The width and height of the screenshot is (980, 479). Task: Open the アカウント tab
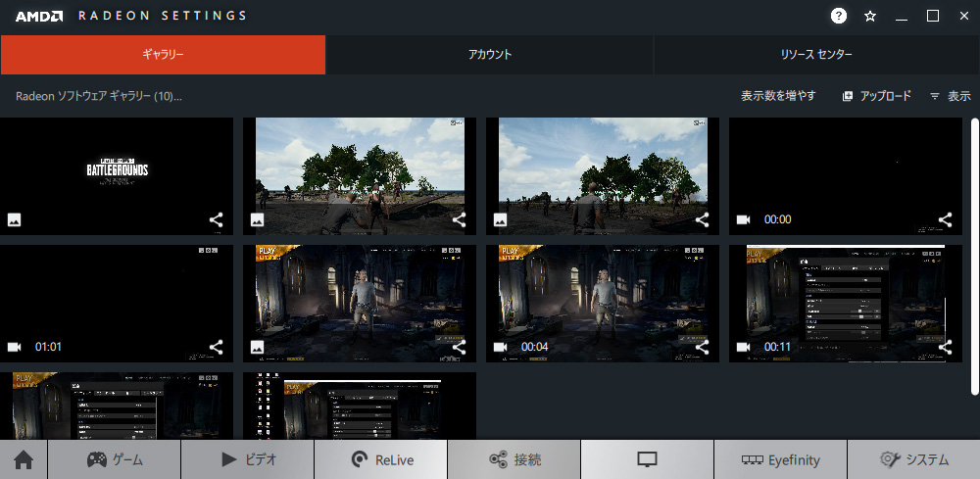490,54
